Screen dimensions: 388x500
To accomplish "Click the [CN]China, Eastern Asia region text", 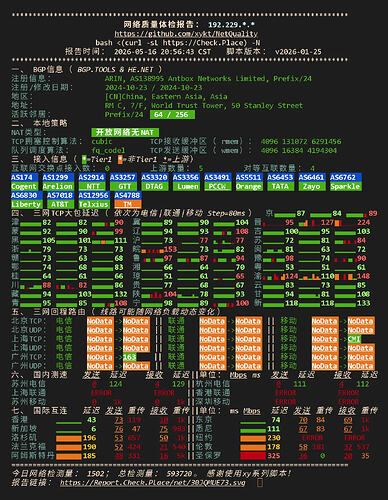I will (x=166, y=97).
